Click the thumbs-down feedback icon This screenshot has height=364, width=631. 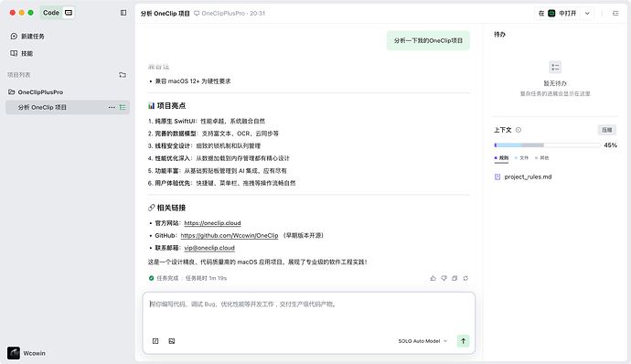coord(444,278)
